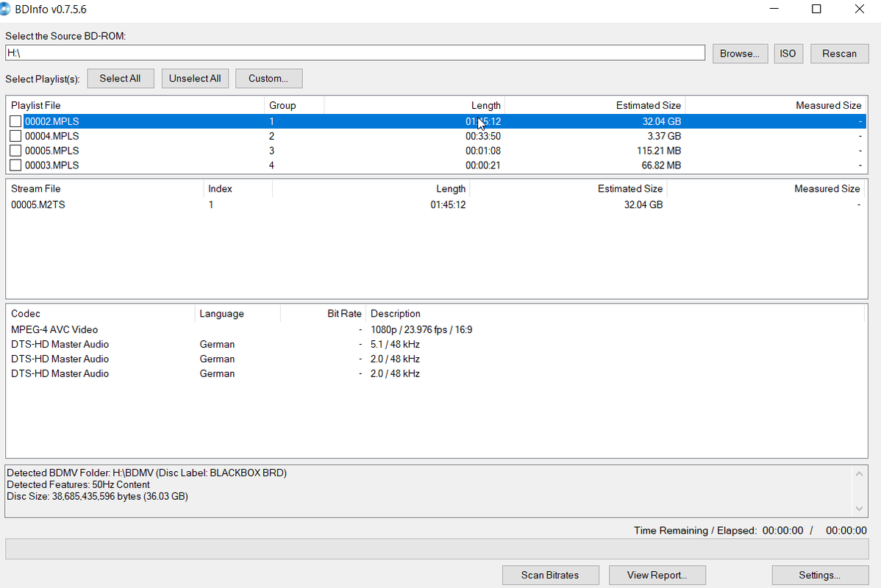Image resolution: width=881 pixels, height=588 pixels.
Task: Click the Disc Size log line
Action: click(x=97, y=496)
